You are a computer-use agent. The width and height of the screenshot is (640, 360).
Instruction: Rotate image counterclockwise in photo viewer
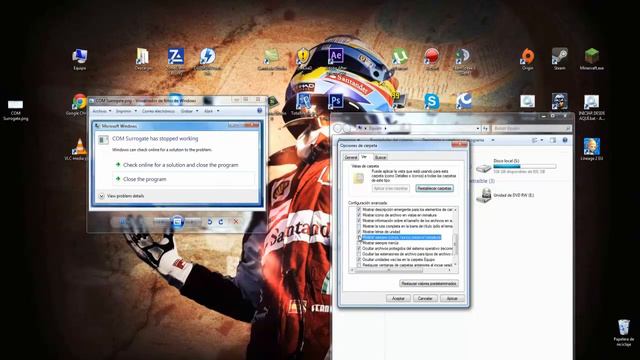point(209,222)
